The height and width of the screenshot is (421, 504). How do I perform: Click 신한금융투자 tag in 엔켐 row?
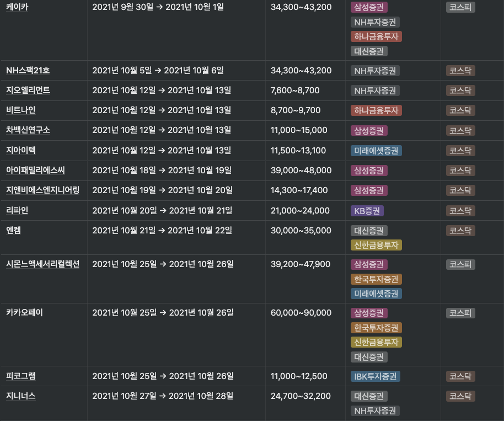click(376, 245)
